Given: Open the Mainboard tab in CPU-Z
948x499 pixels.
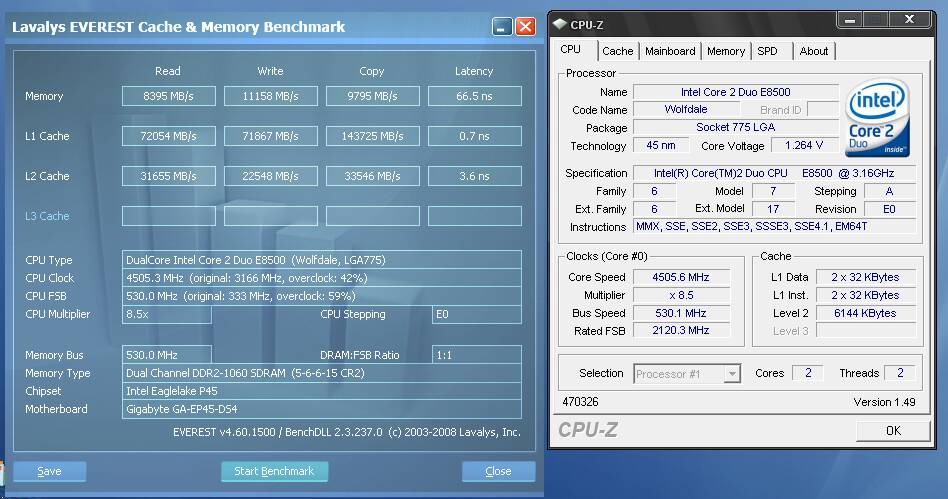Looking at the screenshot, I should (670, 51).
